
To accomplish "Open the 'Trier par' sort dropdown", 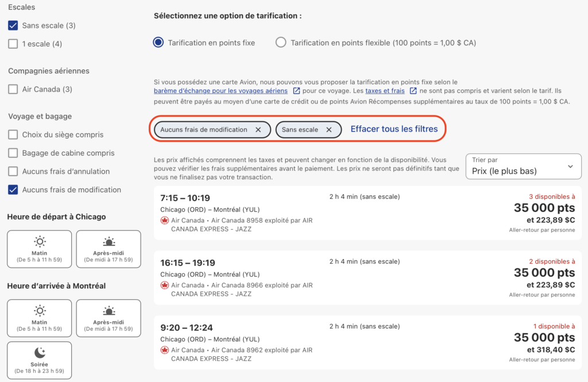I will 523,166.
